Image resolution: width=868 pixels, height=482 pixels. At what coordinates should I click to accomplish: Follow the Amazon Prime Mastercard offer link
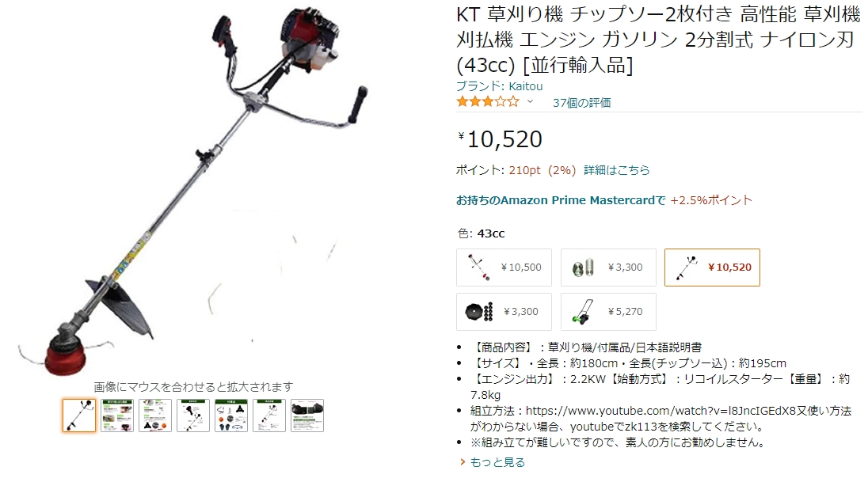561,200
